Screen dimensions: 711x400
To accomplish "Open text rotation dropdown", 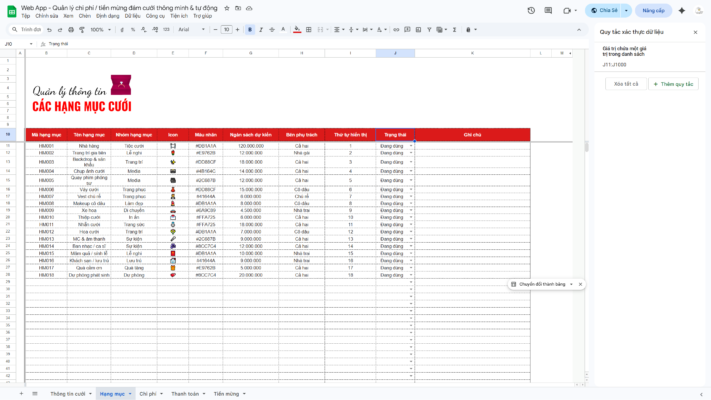I will (381, 29).
